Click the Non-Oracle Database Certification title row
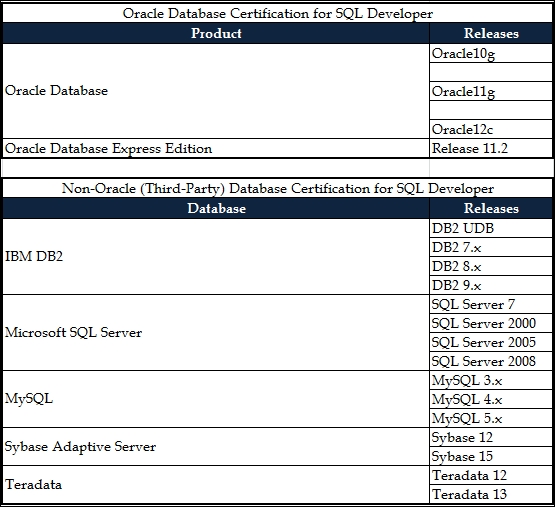555x507 pixels. [x=278, y=188]
